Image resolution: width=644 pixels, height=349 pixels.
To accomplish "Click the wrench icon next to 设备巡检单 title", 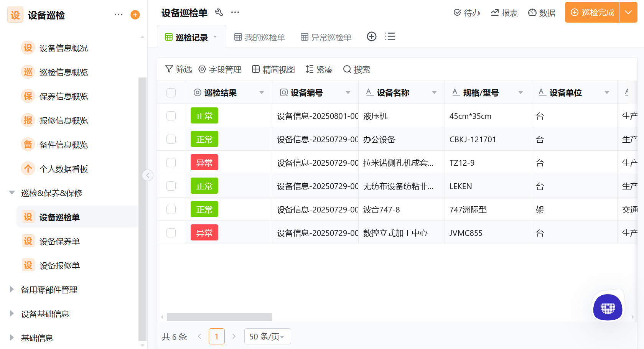I will click(219, 12).
